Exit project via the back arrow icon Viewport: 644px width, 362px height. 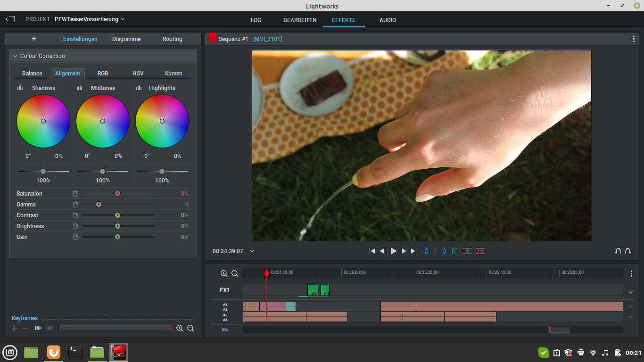click(10, 19)
